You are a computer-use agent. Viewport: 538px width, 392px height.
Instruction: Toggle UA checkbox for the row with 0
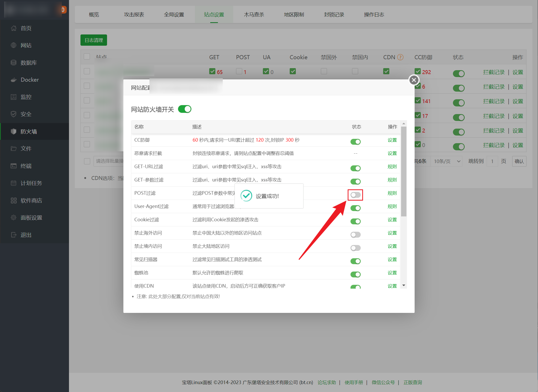point(266,71)
